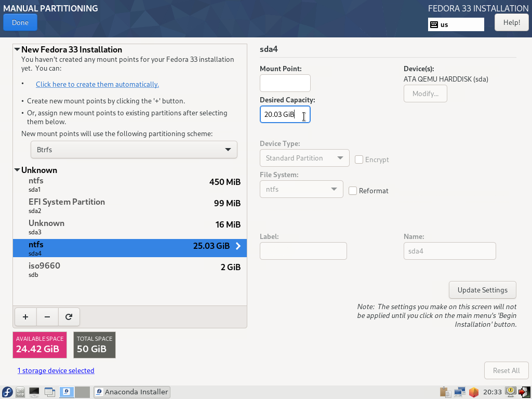The height and width of the screenshot is (399, 532).
Task: Open the 1 storage device selected link
Action: (56, 370)
